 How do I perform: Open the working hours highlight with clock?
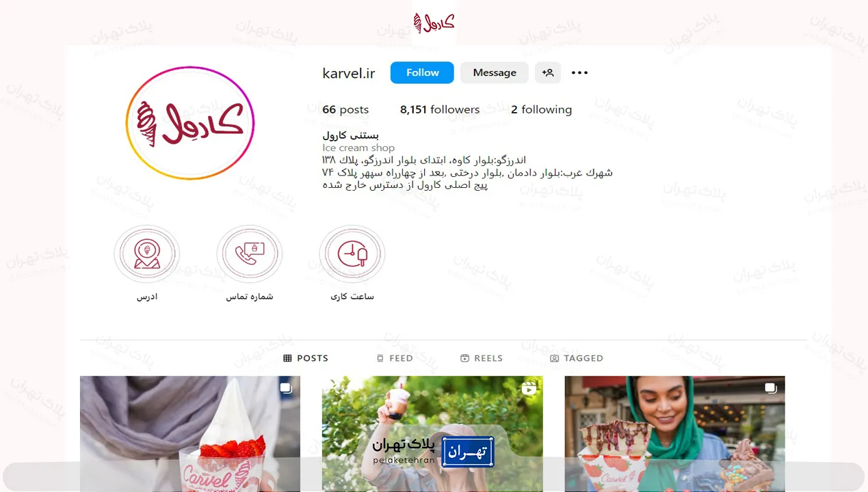[x=352, y=254]
